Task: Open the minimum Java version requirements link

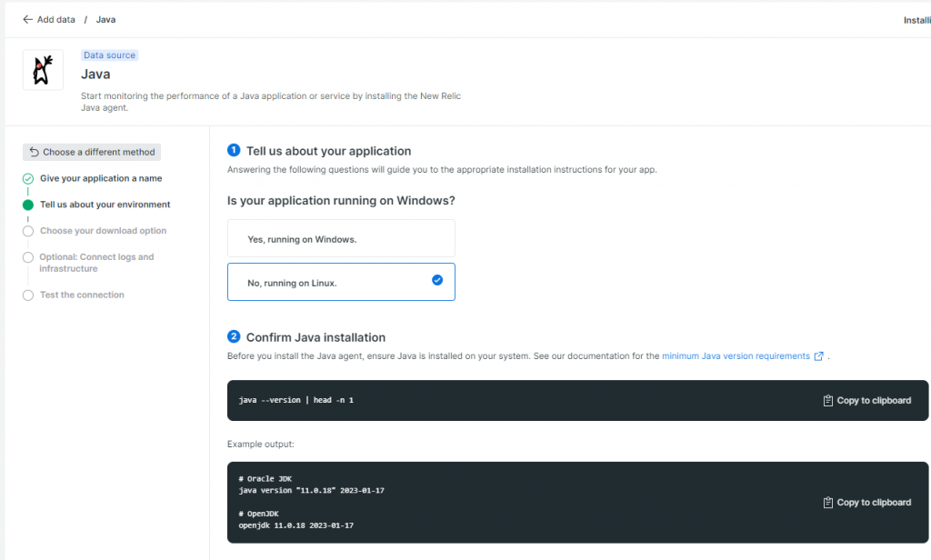Action: pos(735,356)
